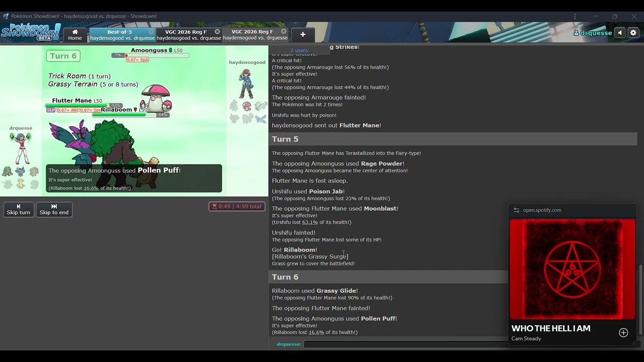Click drquesse's Flutter Mane team icon
This screenshot has height=362, width=644.
(20, 172)
